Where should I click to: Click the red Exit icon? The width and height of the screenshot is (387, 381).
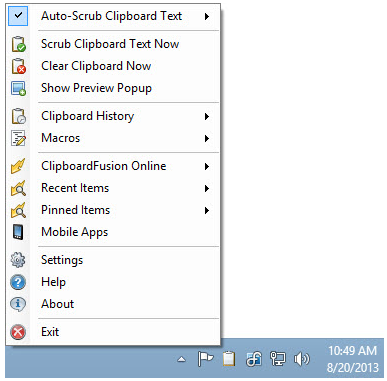(x=18, y=332)
